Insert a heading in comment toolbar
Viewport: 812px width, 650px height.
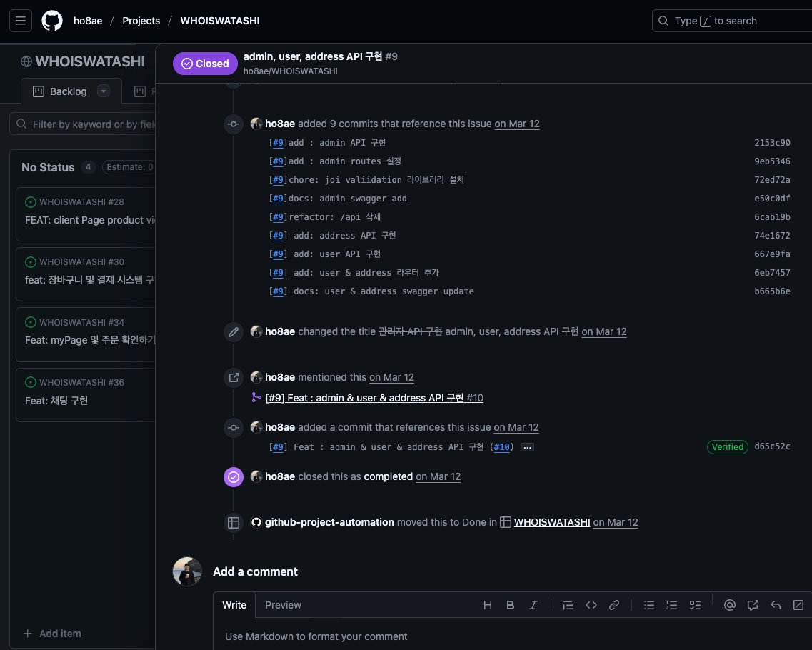[x=487, y=605]
